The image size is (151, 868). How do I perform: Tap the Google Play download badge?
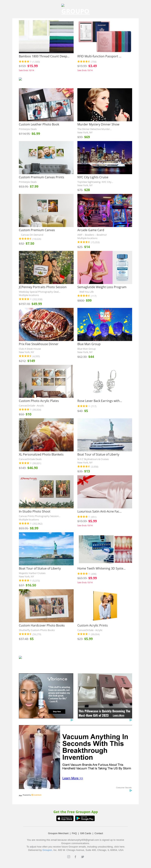[x=85, y=819]
